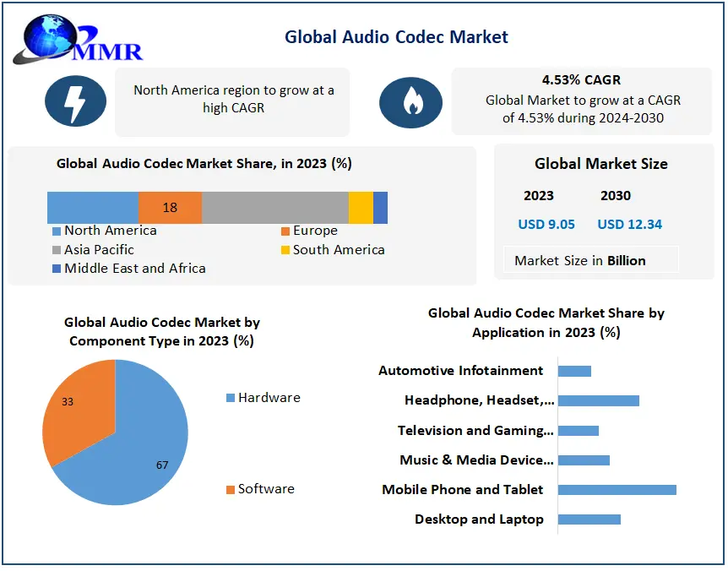The image size is (728, 571).
Task: Click the USD 12.34 market size value
Action: [629, 225]
